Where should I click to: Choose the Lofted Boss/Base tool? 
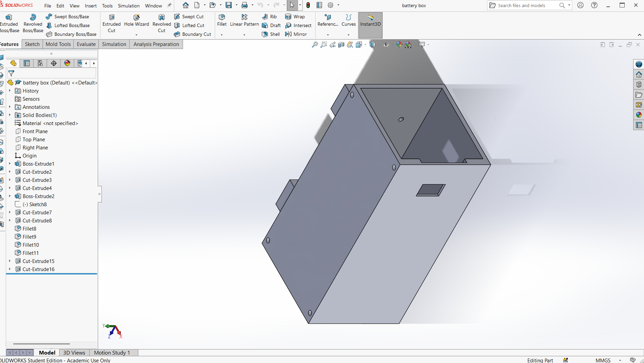68,25
